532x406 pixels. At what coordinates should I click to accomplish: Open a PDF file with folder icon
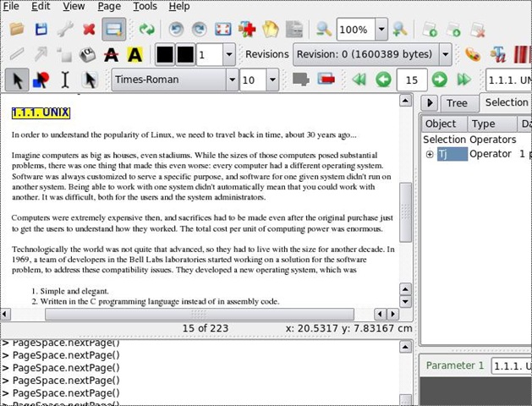tap(17, 29)
